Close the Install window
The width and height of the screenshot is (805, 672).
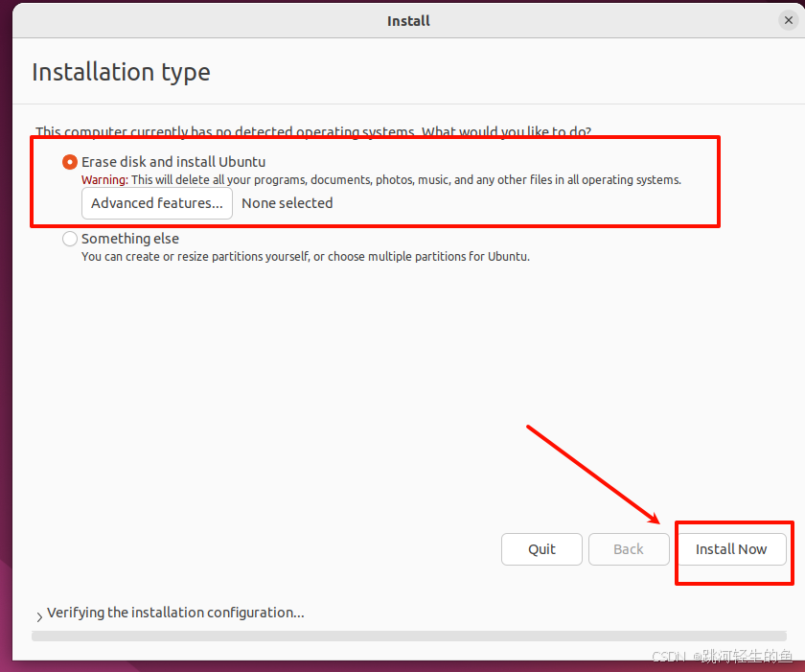click(x=789, y=20)
